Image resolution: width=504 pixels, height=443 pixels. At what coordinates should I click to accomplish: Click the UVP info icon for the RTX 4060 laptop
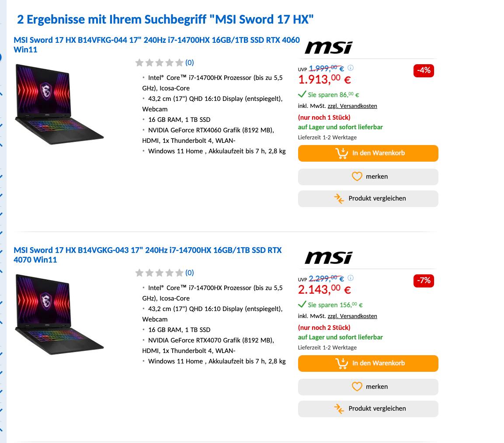tap(351, 68)
